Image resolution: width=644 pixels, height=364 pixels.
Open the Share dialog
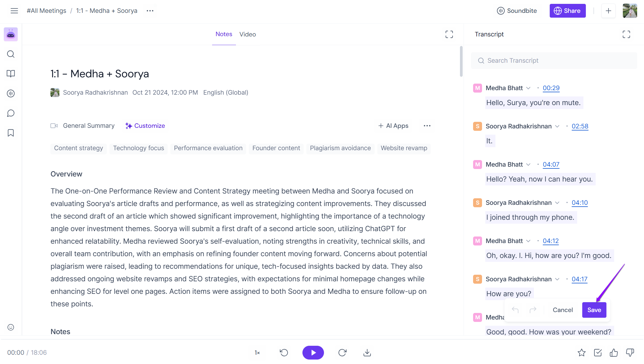pyautogui.click(x=567, y=11)
